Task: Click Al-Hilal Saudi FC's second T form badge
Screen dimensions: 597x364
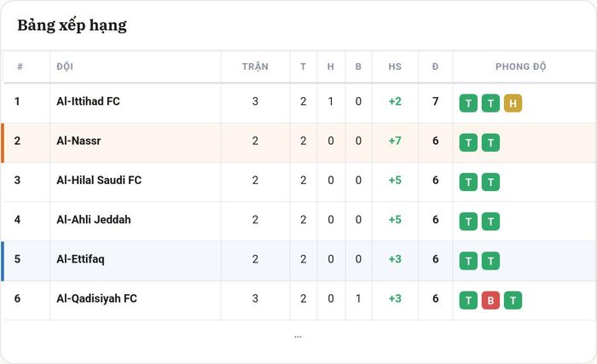Action: (490, 182)
